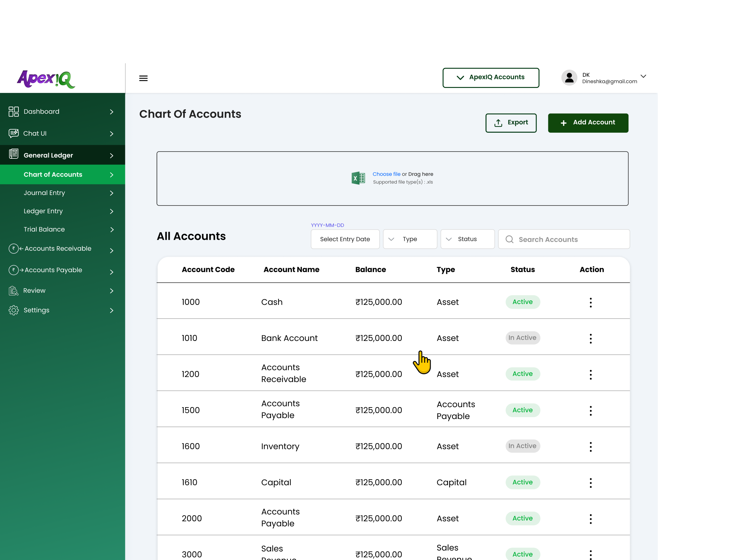
Task: Click the Review clipboard icon
Action: 14,291
